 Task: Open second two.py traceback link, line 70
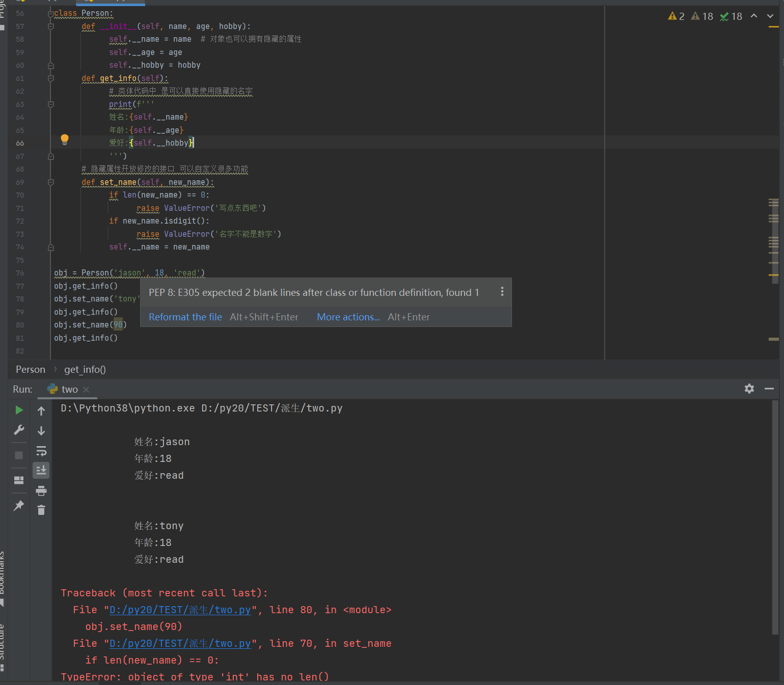(180, 644)
